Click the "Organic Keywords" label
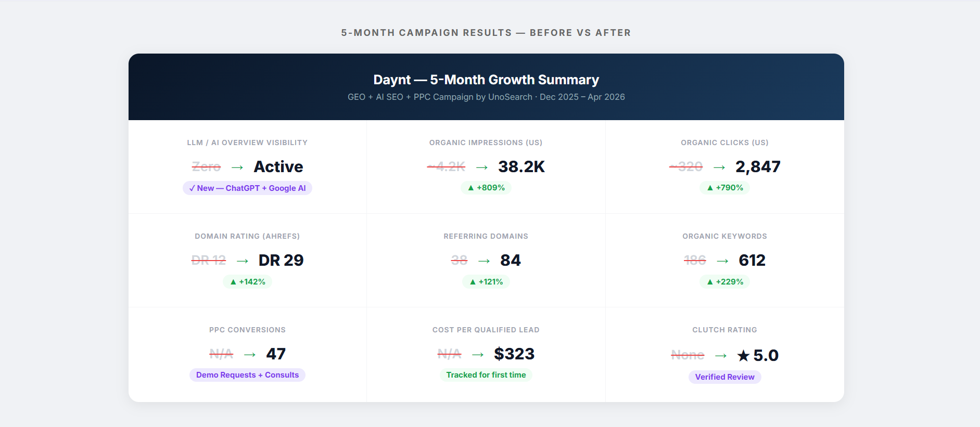980x427 pixels. [724, 236]
